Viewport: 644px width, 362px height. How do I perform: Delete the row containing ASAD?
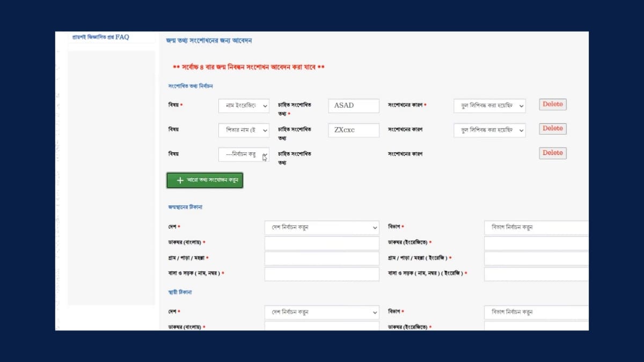[x=553, y=105]
